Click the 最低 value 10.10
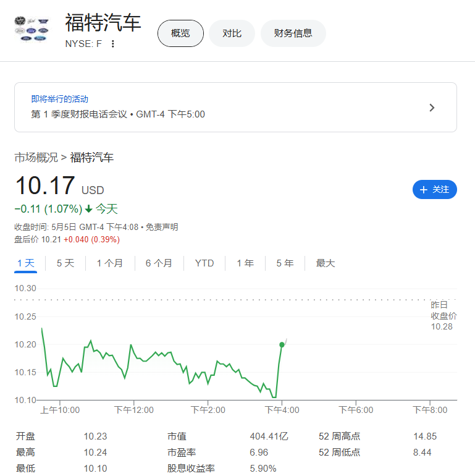The image size is (475, 476). (95, 469)
